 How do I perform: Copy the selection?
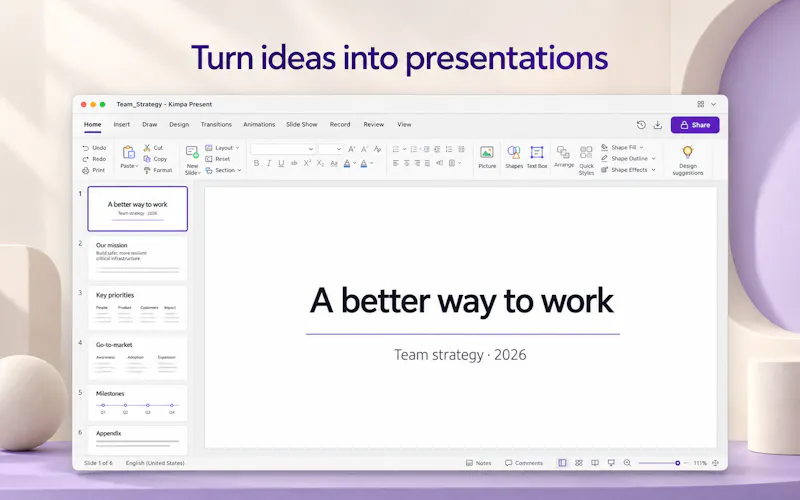tap(155, 159)
